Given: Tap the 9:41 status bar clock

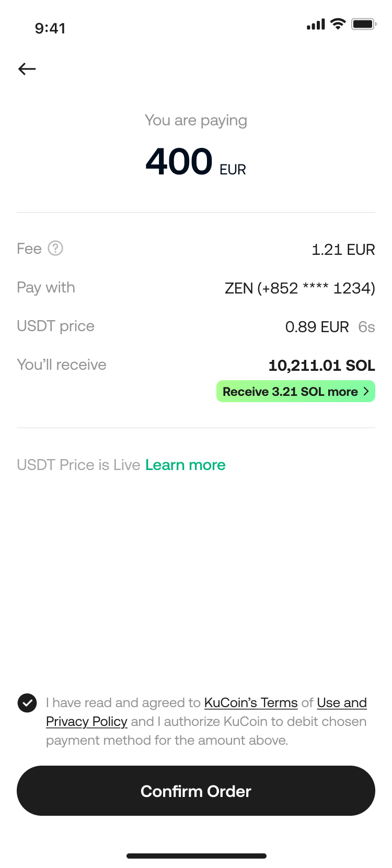Looking at the screenshot, I should click(50, 28).
